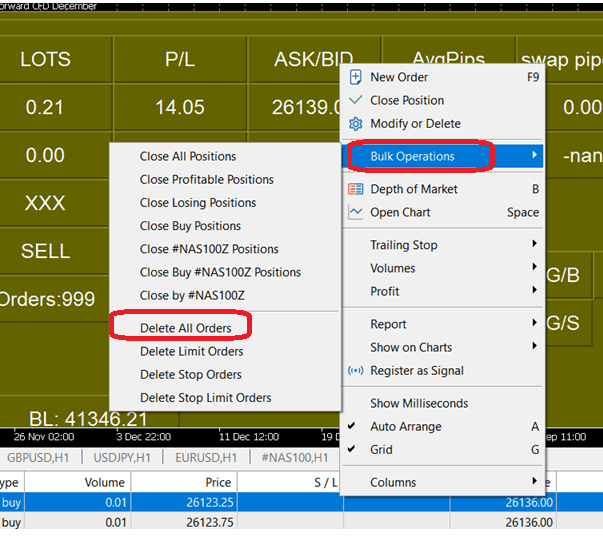The width and height of the screenshot is (603, 553).
Task: Open the Volumes menu entry
Action: point(443,268)
